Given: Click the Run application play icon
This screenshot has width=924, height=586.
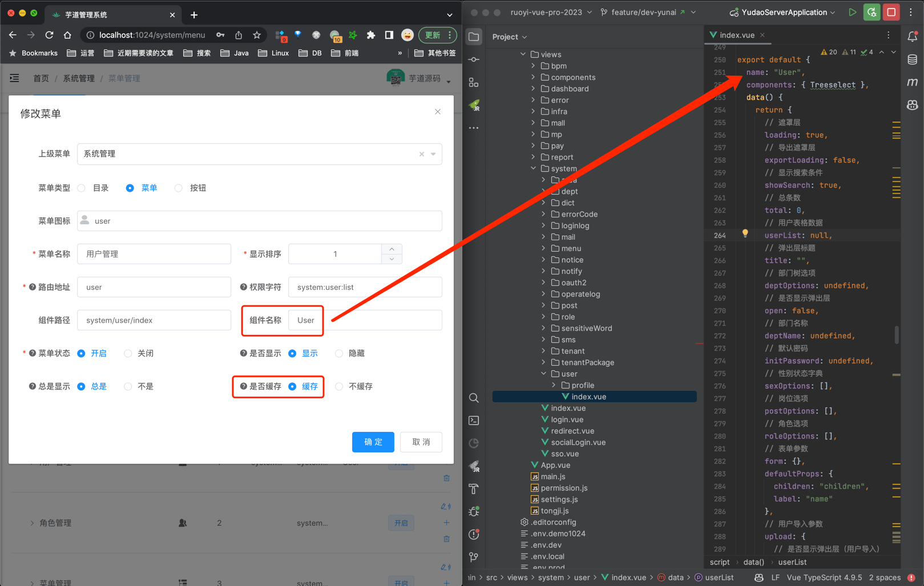Looking at the screenshot, I should click(x=852, y=12).
